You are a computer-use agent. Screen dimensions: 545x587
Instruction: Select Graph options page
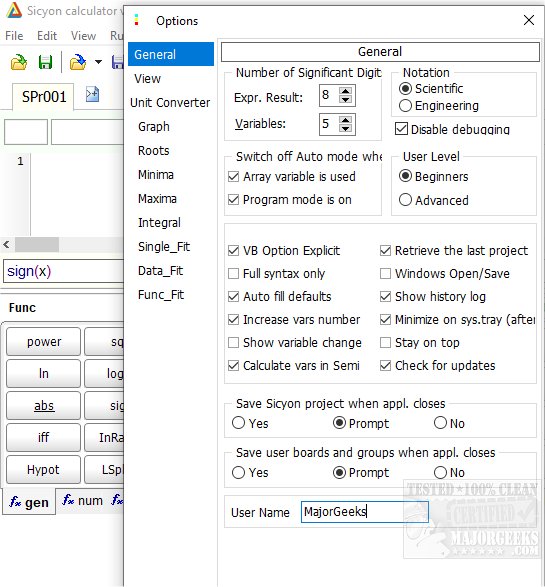pyautogui.click(x=153, y=127)
